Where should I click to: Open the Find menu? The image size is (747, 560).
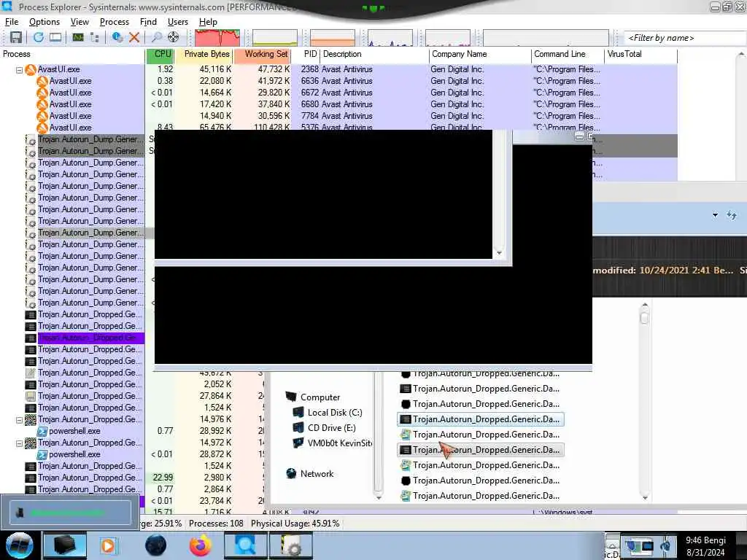click(x=148, y=22)
